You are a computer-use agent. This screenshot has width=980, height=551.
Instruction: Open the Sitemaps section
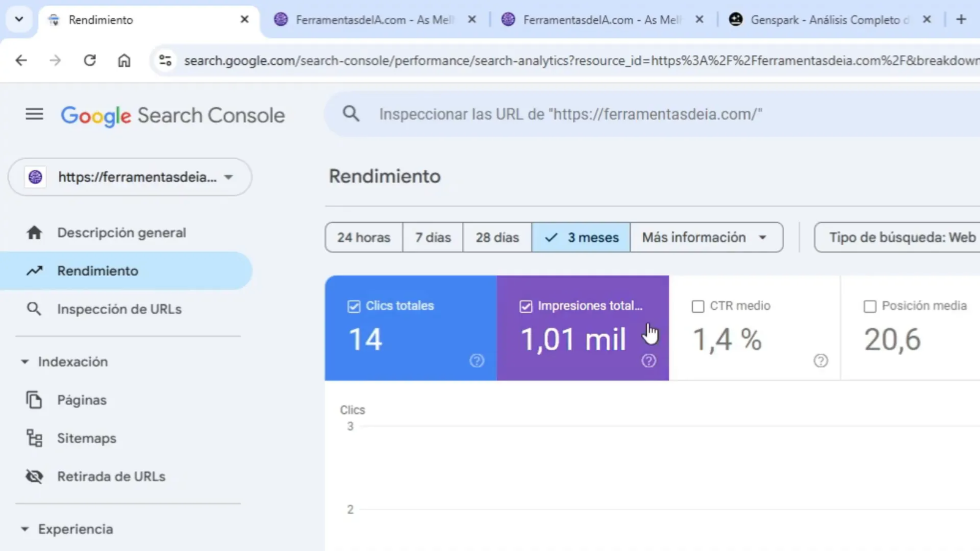click(x=86, y=438)
